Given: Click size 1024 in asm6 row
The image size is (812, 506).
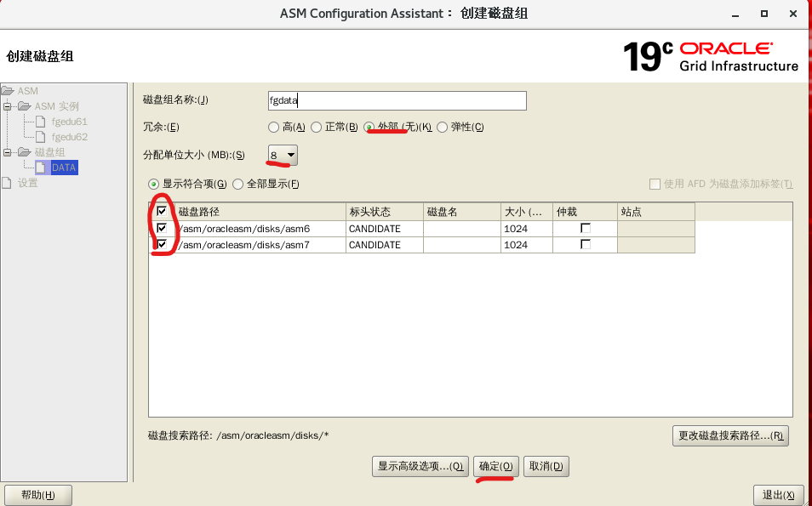Looking at the screenshot, I should [527, 229].
